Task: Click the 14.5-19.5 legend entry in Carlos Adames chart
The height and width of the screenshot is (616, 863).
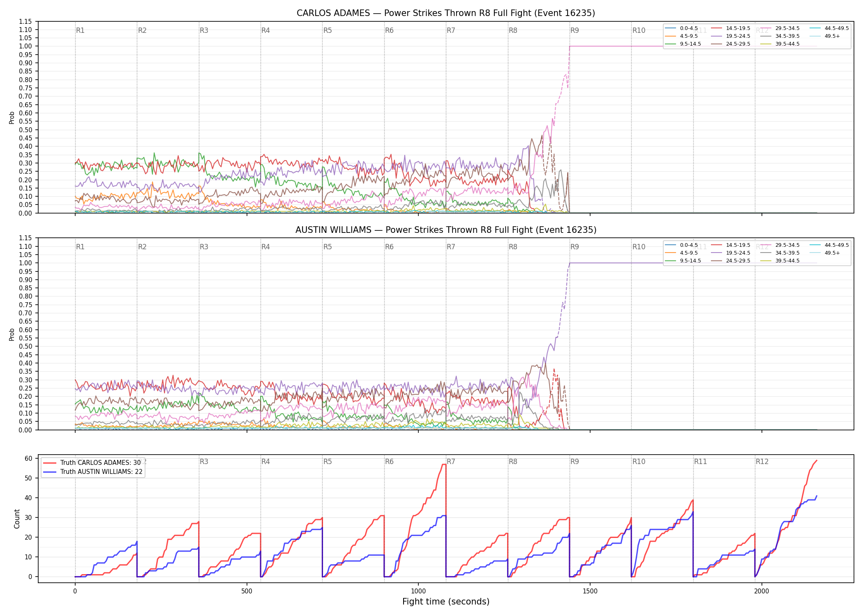Action: tap(730, 28)
